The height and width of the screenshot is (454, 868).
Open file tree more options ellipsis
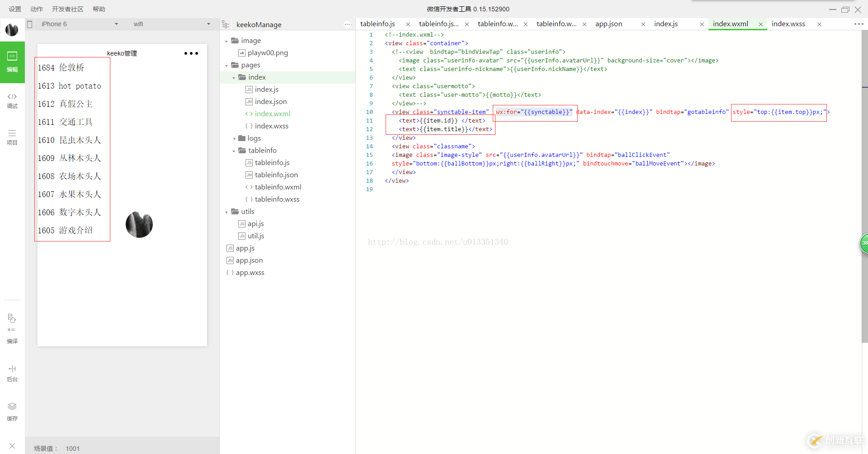pos(347,24)
